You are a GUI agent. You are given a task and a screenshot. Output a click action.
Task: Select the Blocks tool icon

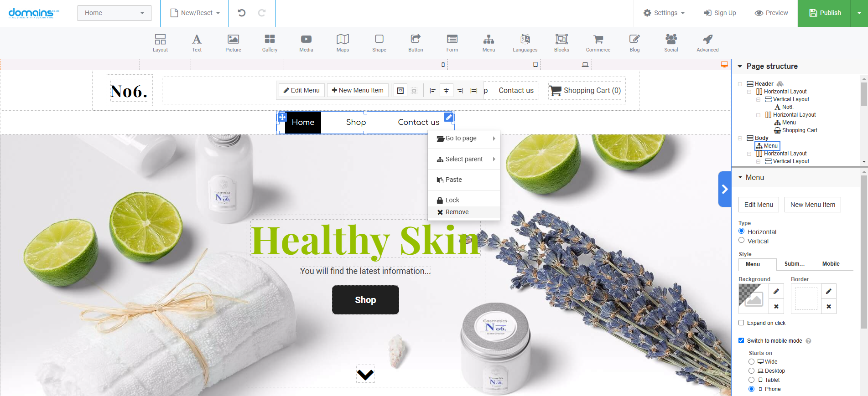(x=561, y=43)
